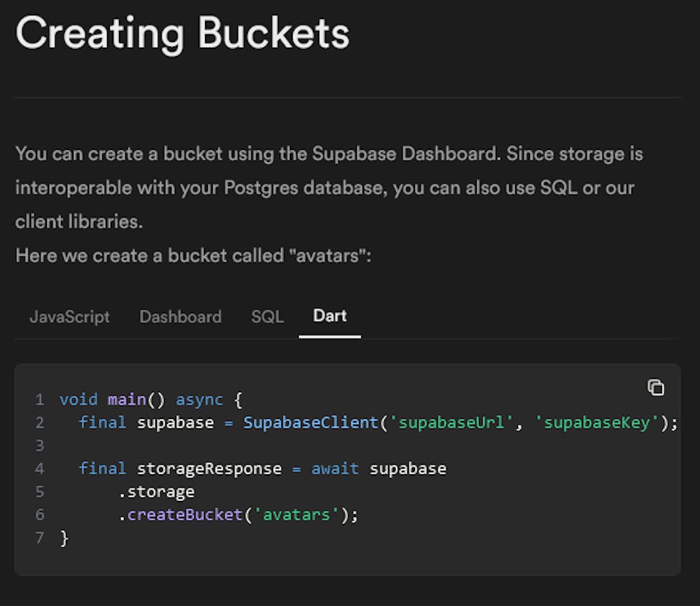Viewport: 700px width, 606px height.
Task: Click the 'SupabaseClient' constructor in the code
Action: [308, 422]
